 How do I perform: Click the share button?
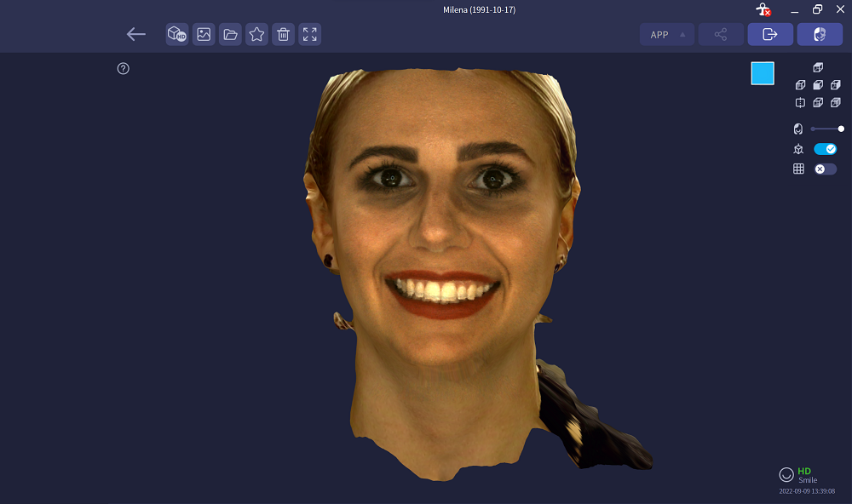[x=721, y=34]
